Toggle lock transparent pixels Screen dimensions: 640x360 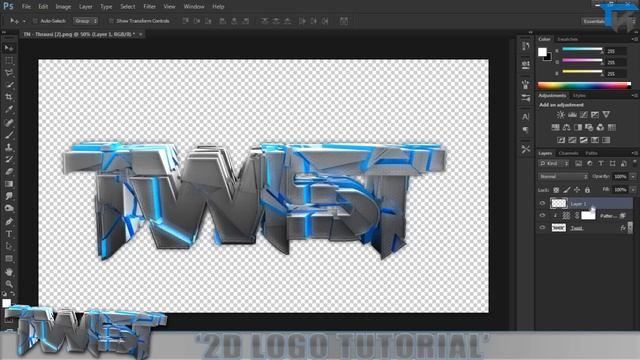click(x=556, y=190)
